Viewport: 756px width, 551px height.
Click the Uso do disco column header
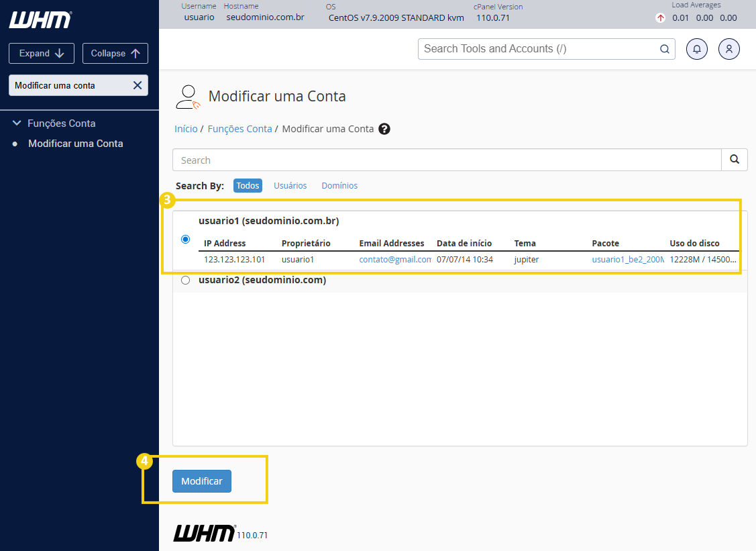(694, 244)
